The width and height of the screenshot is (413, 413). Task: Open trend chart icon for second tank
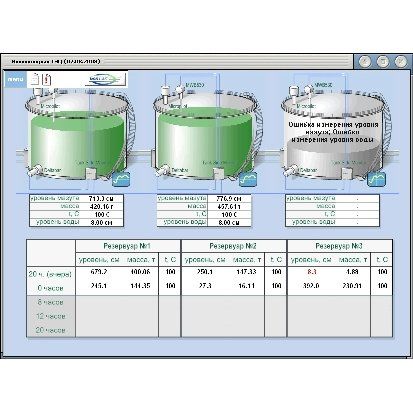click(x=248, y=179)
